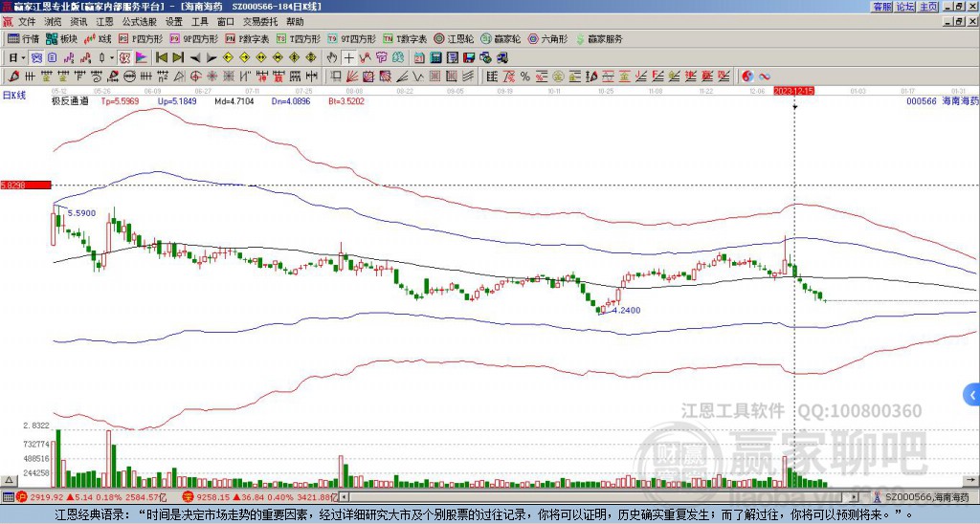Click the black right arrow navigation icon

212,57
